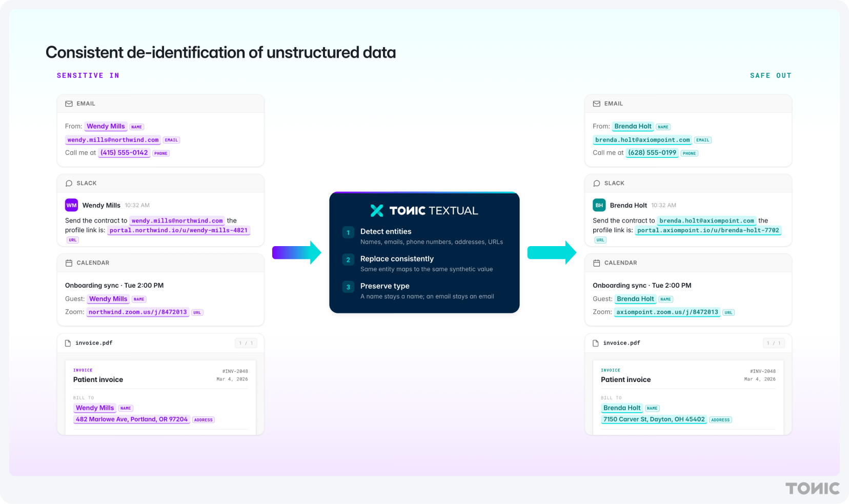Image resolution: width=849 pixels, height=504 pixels.
Task: Click brenda.holt@axiompoint.com in the email card
Action: pos(642,140)
